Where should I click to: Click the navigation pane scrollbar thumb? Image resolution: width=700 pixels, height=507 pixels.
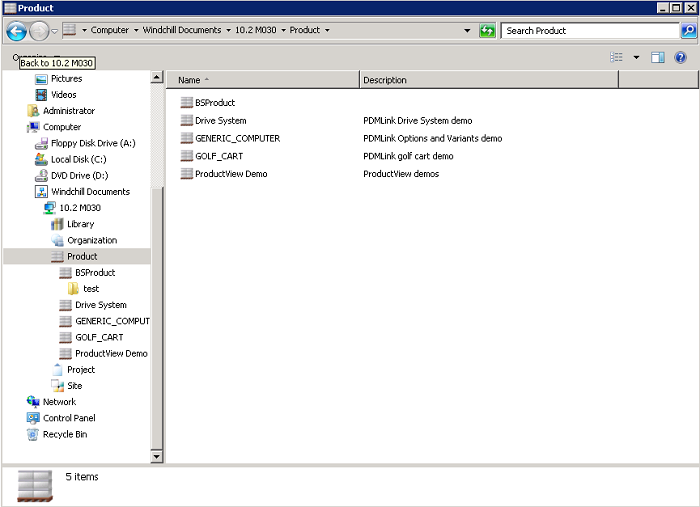[157, 317]
